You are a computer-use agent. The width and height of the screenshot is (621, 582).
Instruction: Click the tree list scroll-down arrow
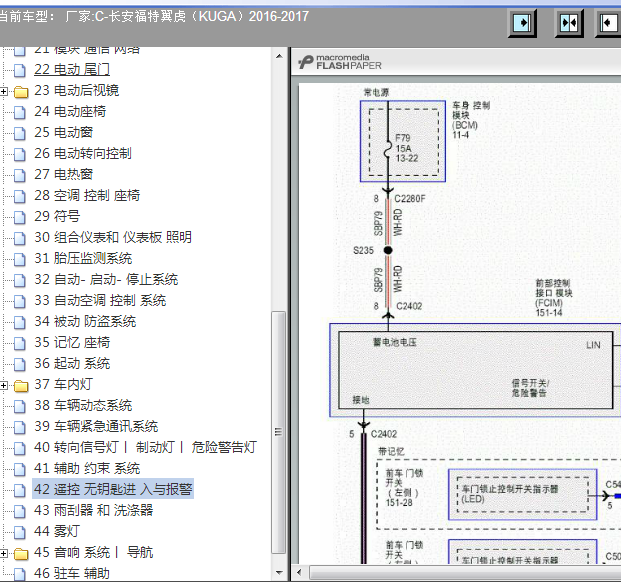[x=279, y=573]
